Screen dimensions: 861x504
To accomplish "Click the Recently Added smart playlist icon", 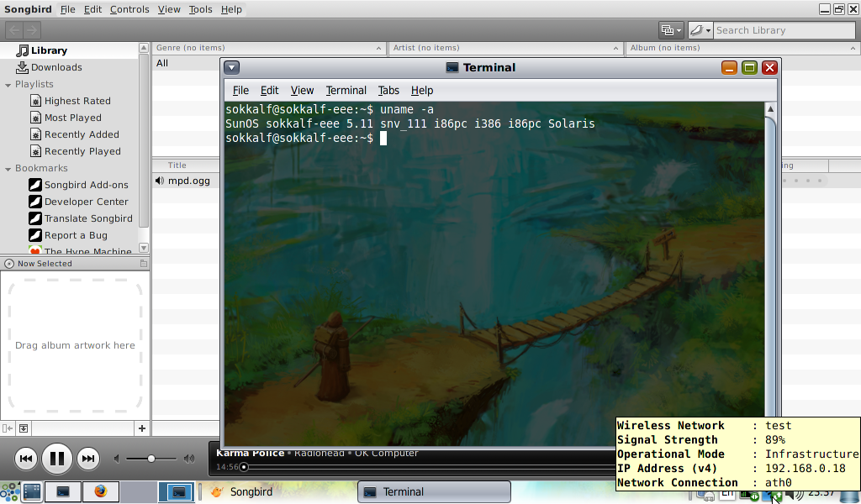I will [x=35, y=134].
